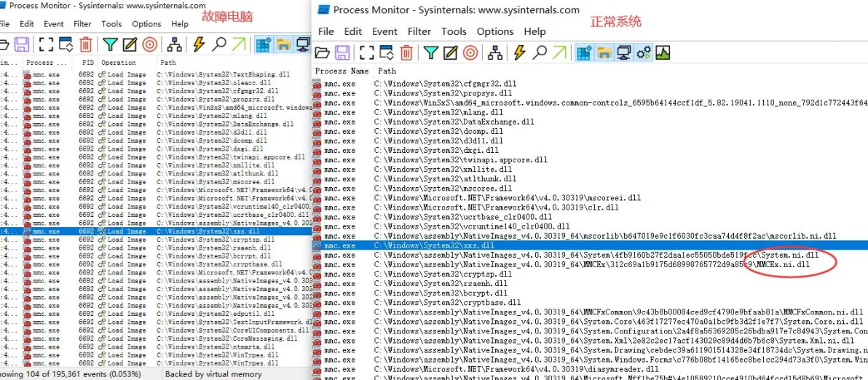Open Highlight pencil icon in left window
The image size is (868, 380).
[130, 44]
